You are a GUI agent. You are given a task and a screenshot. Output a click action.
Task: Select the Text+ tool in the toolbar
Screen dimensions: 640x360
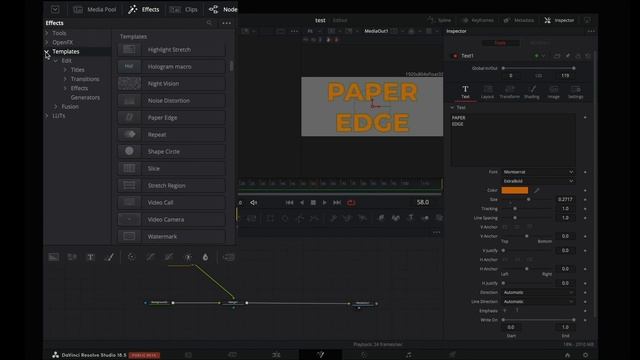click(x=91, y=257)
